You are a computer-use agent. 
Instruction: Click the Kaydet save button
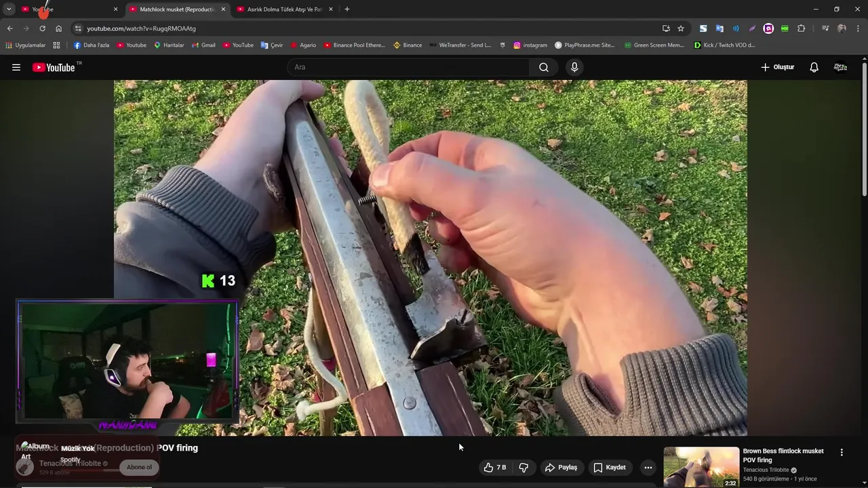pyautogui.click(x=609, y=468)
